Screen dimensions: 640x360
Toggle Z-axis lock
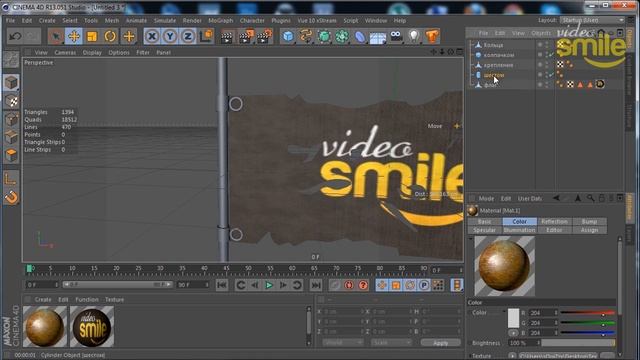[x=188, y=37]
